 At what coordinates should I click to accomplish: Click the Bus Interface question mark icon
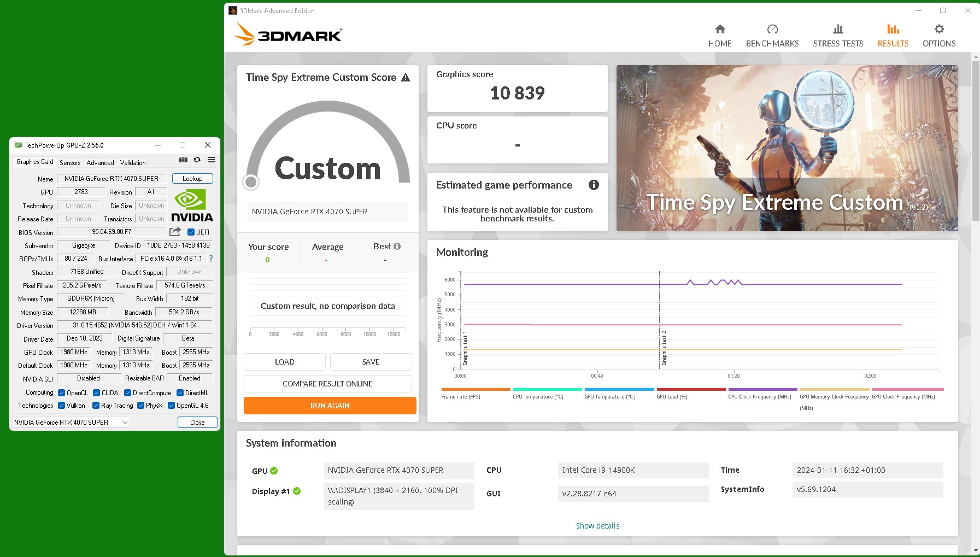click(x=211, y=259)
